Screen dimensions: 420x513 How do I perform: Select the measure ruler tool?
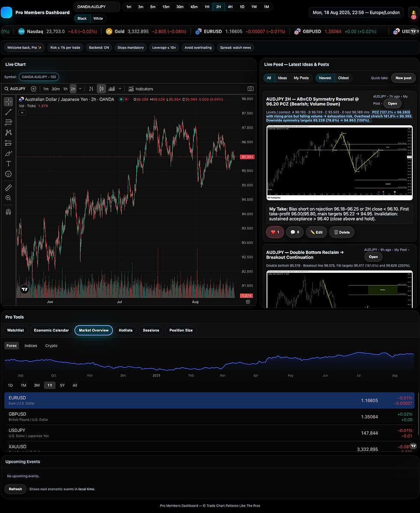tap(8, 187)
